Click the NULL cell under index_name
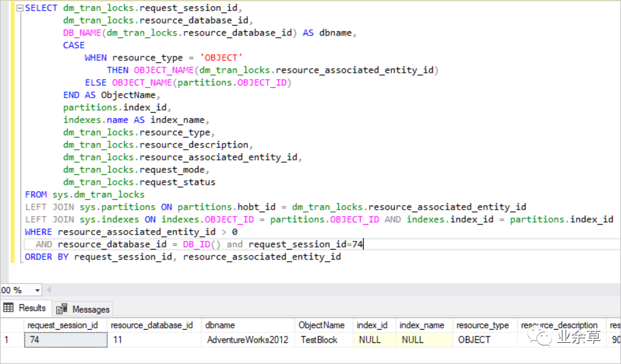Viewport: 621px width, 364px height. (424, 340)
